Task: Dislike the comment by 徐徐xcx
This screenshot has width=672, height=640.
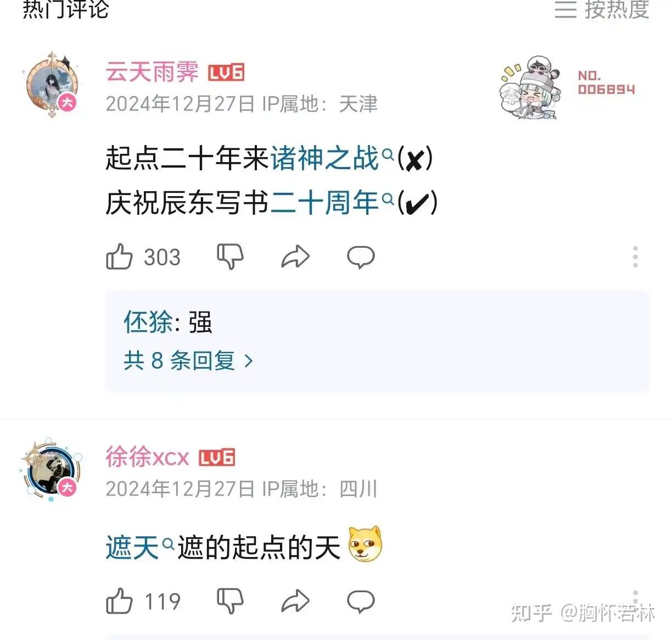Action: coord(230,601)
